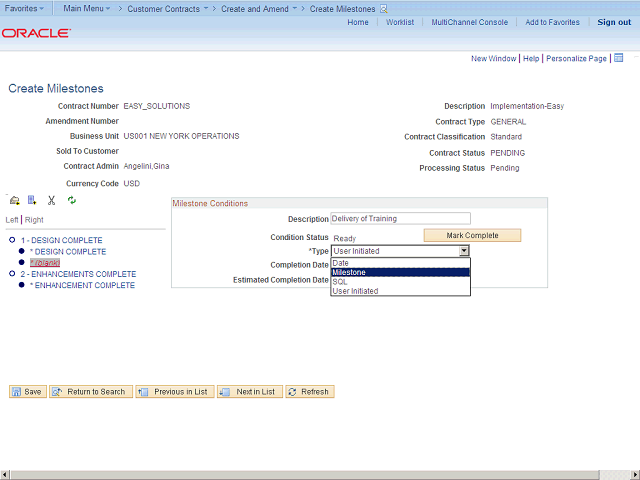Image resolution: width=640 pixels, height=480 pixels.
Task: Click the US001 NEW YORK OPERATIONS text
Action: [x=181, y=136]
